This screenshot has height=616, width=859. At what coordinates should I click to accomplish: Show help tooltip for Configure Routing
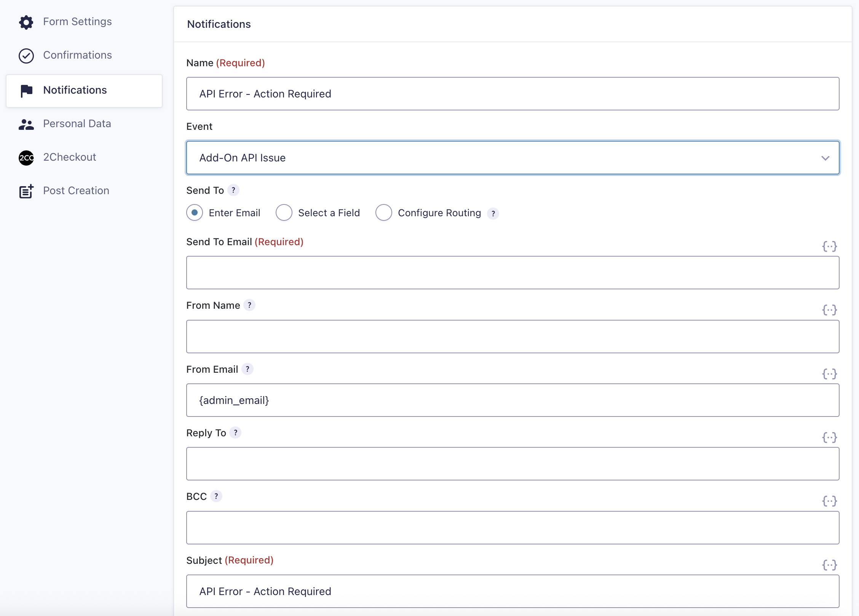tap(493, 214)
